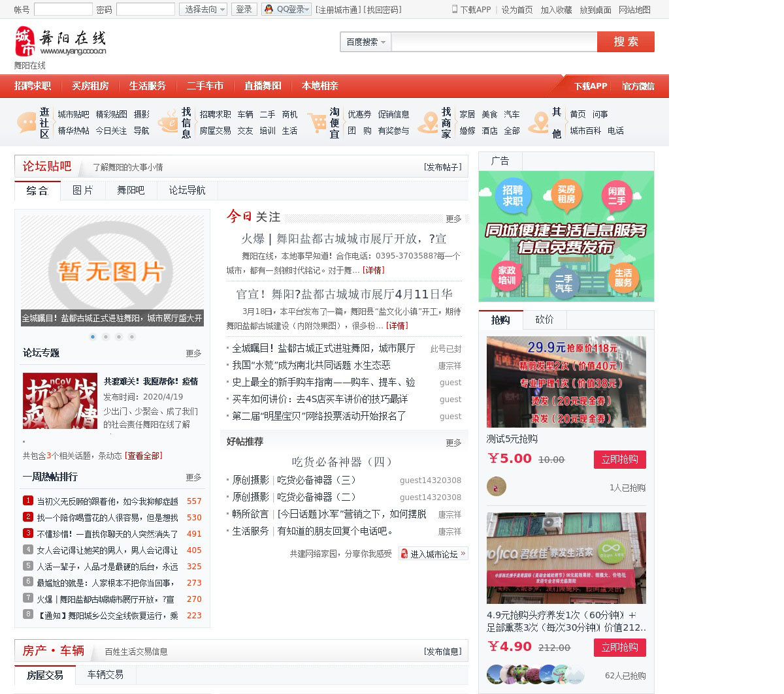Switch to the 论坛导航 tab

pos(187,190)
